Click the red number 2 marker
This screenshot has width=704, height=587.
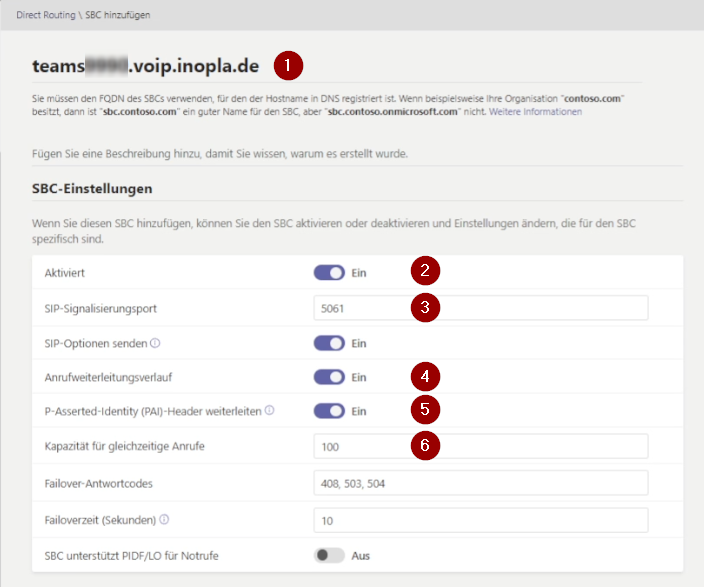coord(425,270)
